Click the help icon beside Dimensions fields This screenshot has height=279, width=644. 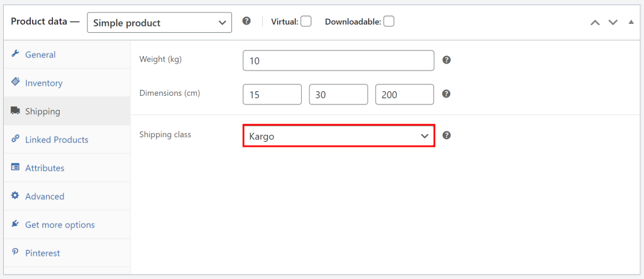pos(447,94)
